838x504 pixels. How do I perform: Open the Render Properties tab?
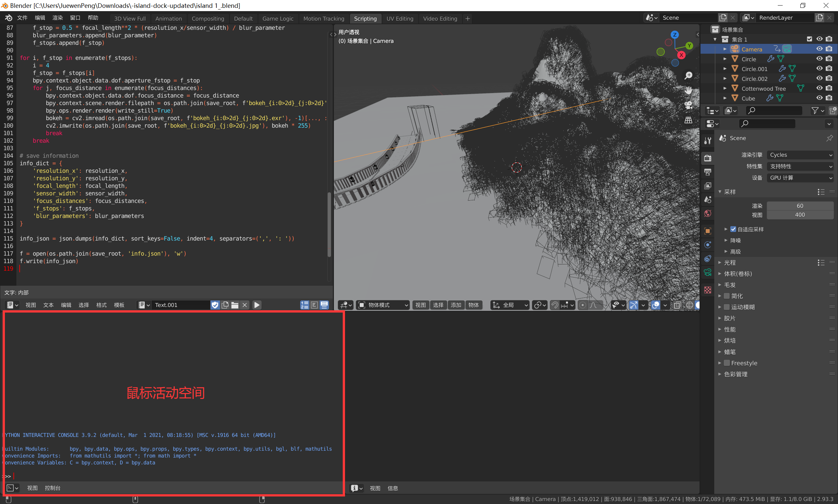click(x=708, y=158)
